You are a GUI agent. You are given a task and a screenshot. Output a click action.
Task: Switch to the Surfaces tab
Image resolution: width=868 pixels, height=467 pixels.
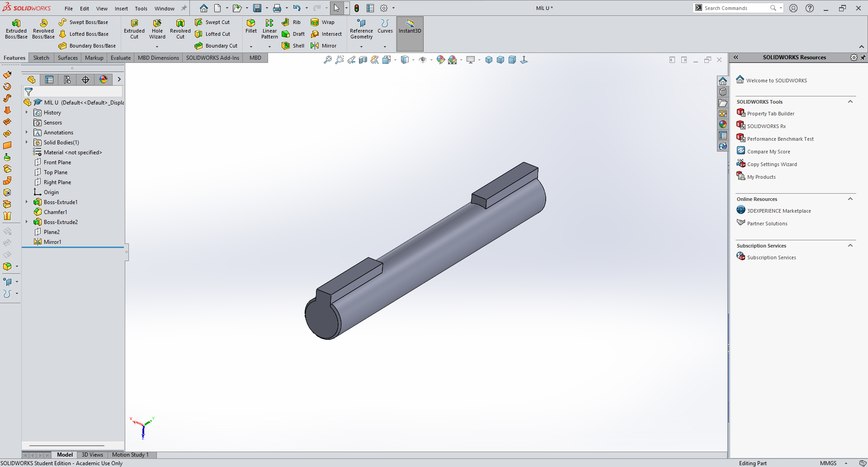[x=68, y=58]
